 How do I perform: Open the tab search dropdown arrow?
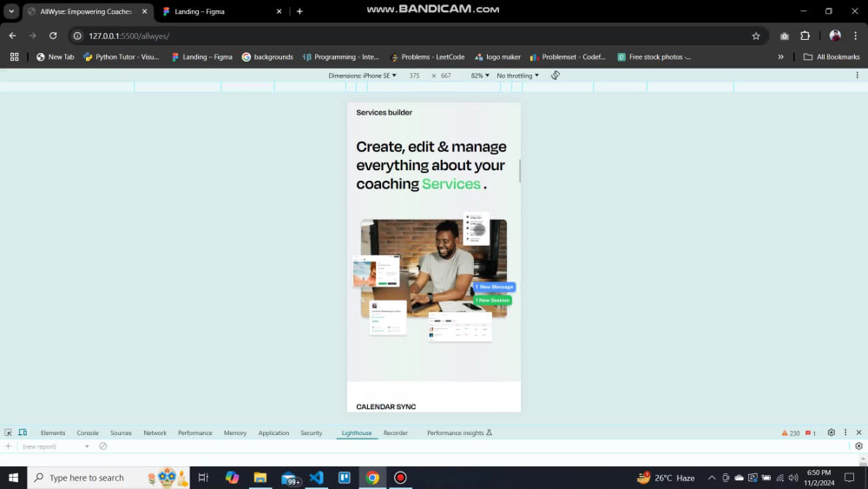(11, 11)
